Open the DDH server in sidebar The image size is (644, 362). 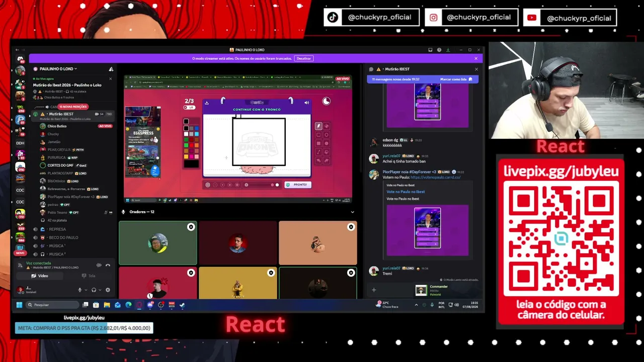pos(20,143)
